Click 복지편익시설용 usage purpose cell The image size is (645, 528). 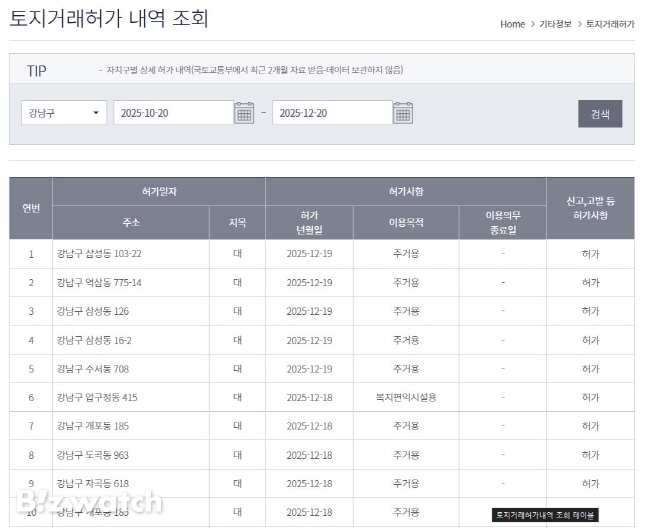pos(405,397)
